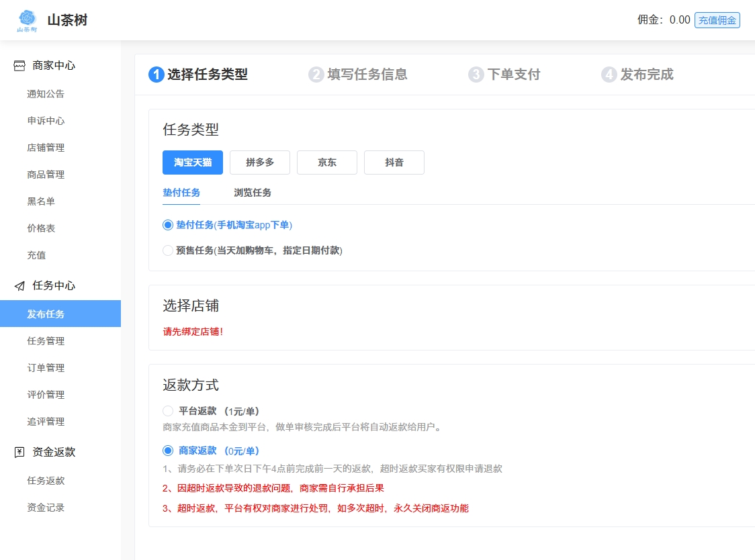Click step 4 circle 发布完成

(609, 75)
